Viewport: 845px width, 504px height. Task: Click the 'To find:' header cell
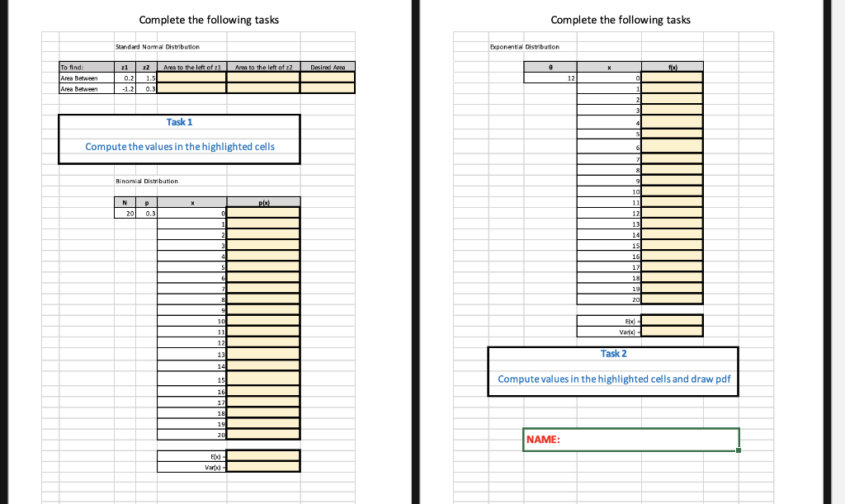pyautogui.click(x=87, y=68)
